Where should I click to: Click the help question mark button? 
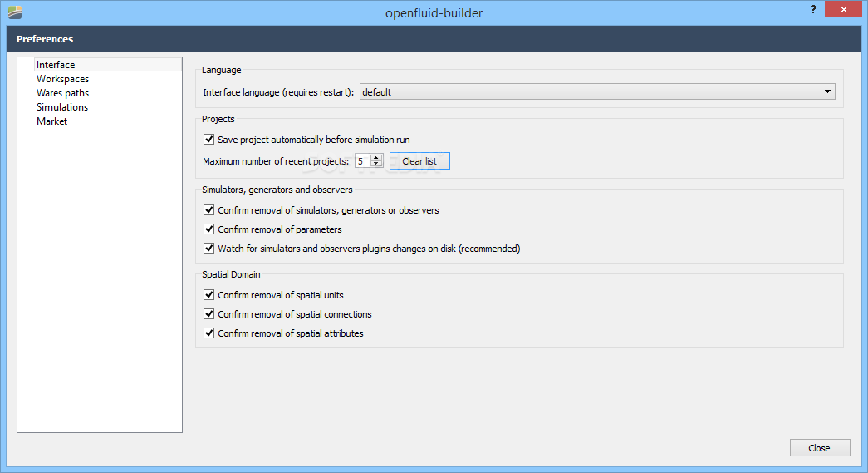click(812, 9)
